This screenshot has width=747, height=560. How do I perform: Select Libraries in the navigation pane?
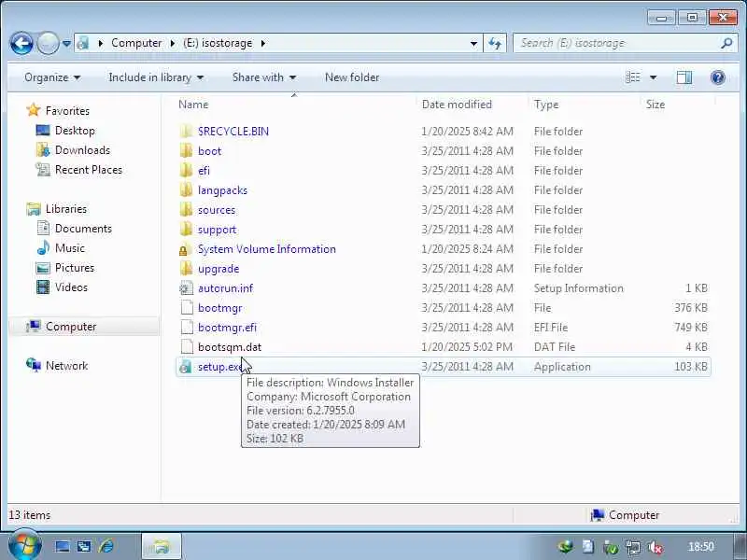(x=66, y=209)
